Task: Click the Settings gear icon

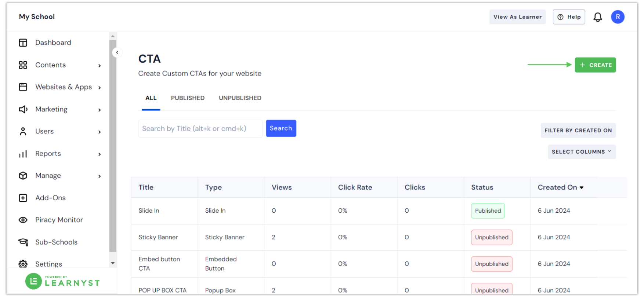Action: [23, 264]
